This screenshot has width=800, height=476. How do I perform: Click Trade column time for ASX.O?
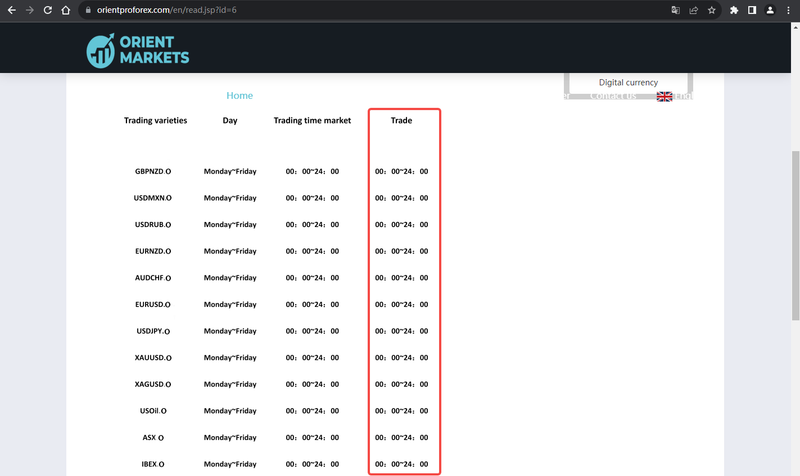coord(402,437)
